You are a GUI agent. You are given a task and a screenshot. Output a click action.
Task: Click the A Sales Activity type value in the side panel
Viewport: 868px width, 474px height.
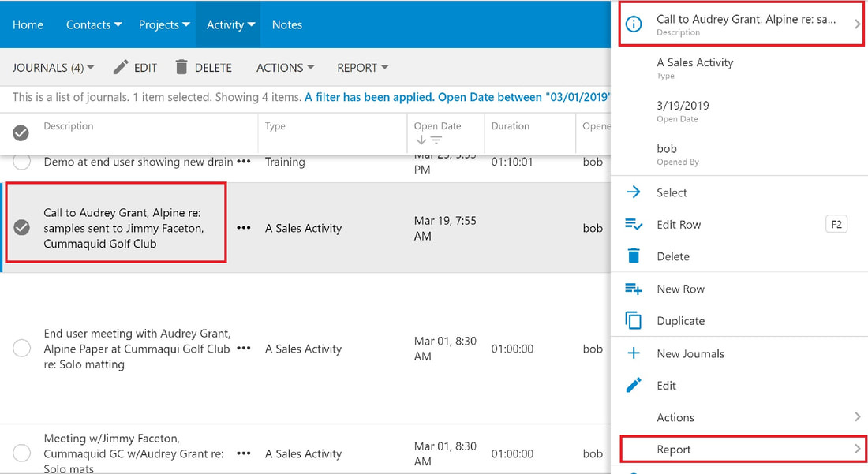tap(694, 62)
